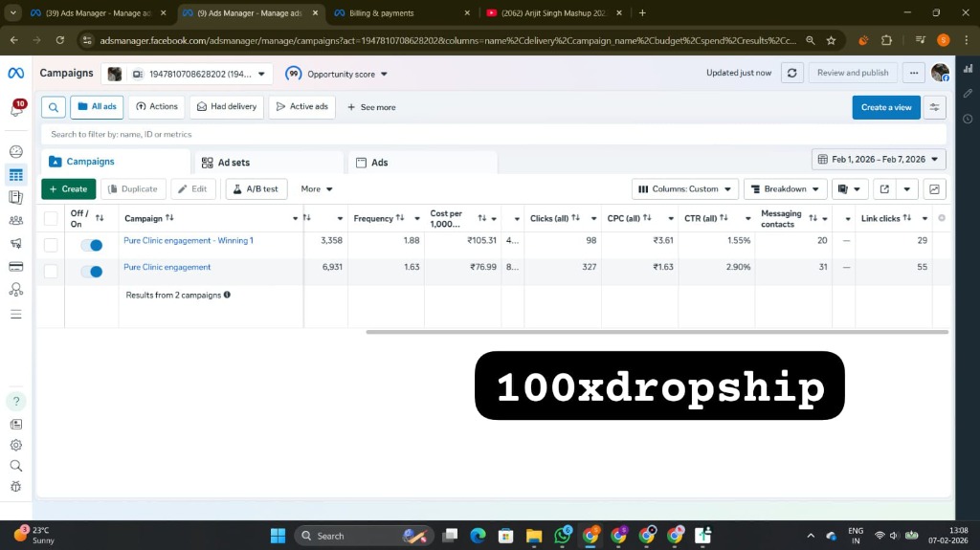Open Breakdown dropdown
Viewport: 980px width, 550px height.
tap(785, 189)
